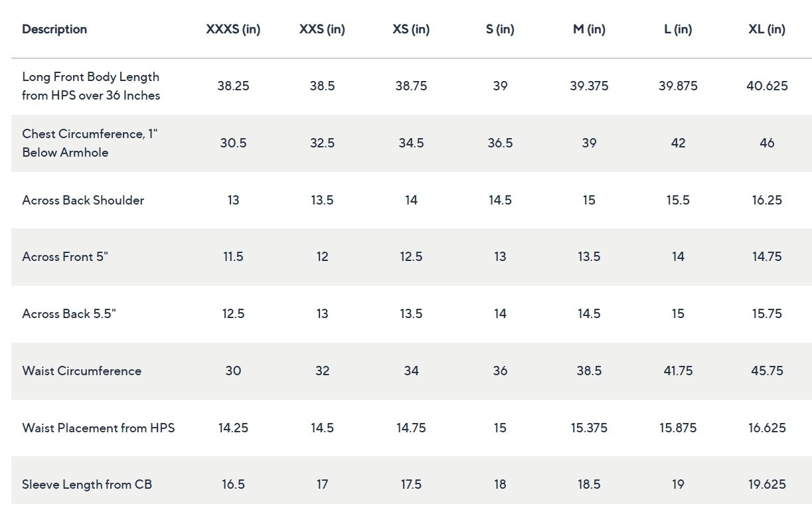Select the XXXS (in) column header
Image resolution: width=812 pixels, height=506 pixels.
pyautogui.click(x=233, y=29)
